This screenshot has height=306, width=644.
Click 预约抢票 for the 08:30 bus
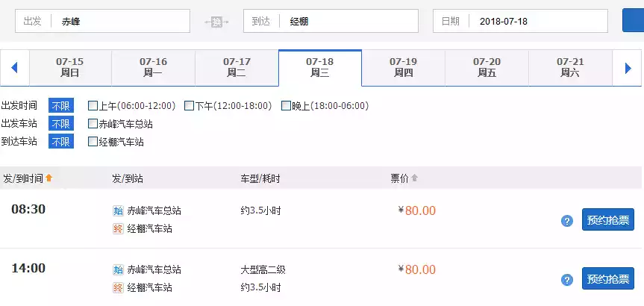607,220
